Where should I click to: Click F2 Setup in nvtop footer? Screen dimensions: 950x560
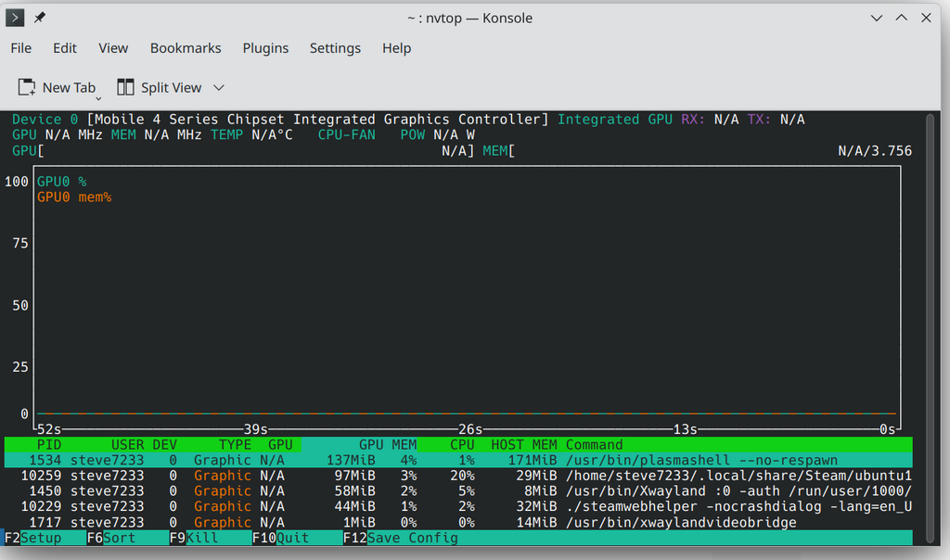[32, 538]
